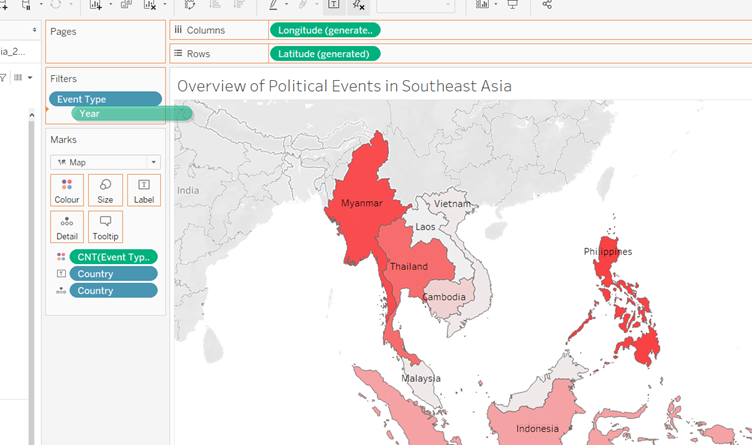752x445 pixels.
Task: Open the Colour marks card button
Action: tap(67, 190)
